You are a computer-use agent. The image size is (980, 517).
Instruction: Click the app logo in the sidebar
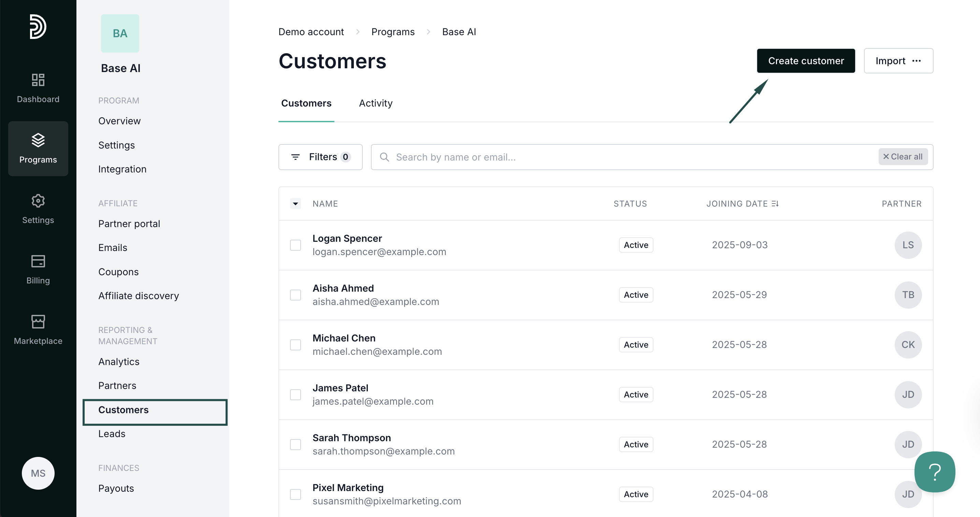click(38, 27)
